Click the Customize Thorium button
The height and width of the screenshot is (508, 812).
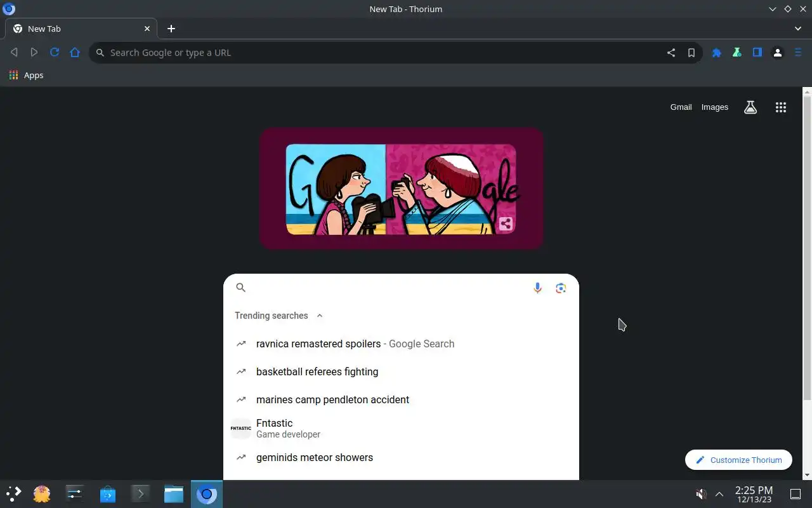(738, 460)
